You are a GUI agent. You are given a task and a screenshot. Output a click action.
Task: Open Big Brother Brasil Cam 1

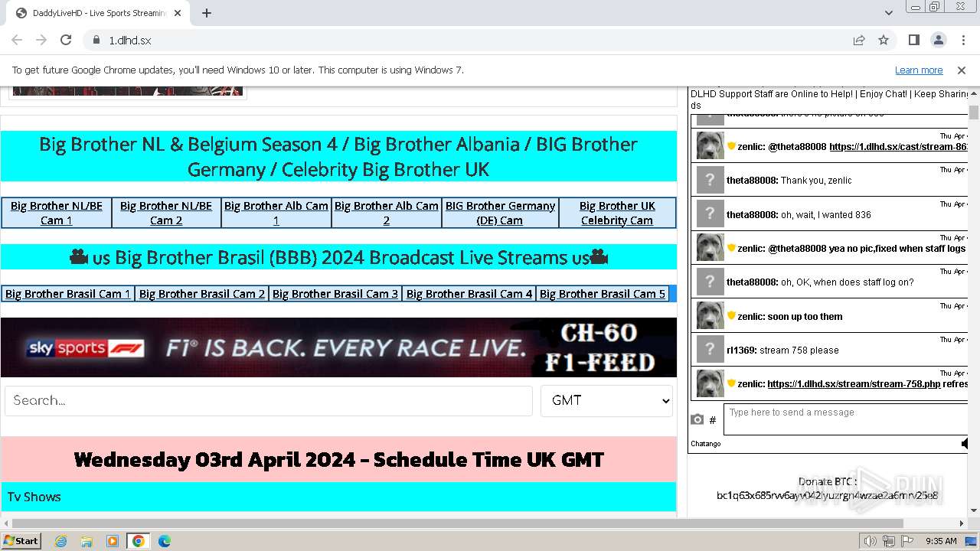(67, 294)
